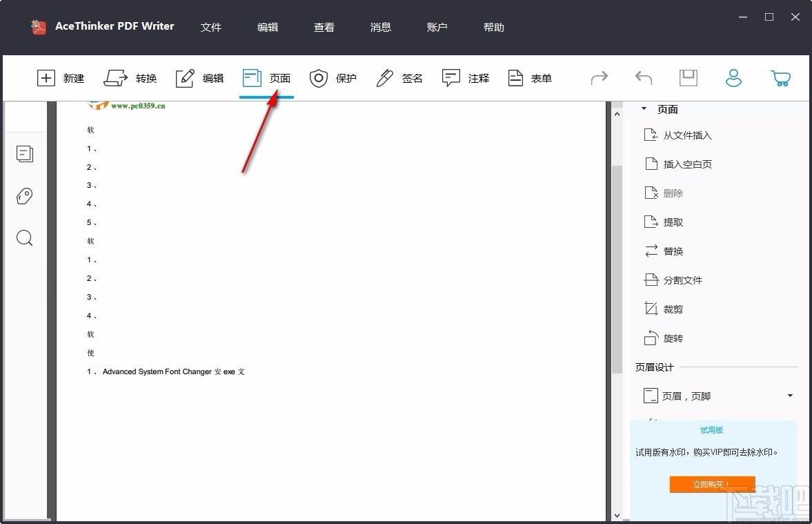Click the vertical scrollbar thumb
Viewport: 812px width, 524px height.
617,269
